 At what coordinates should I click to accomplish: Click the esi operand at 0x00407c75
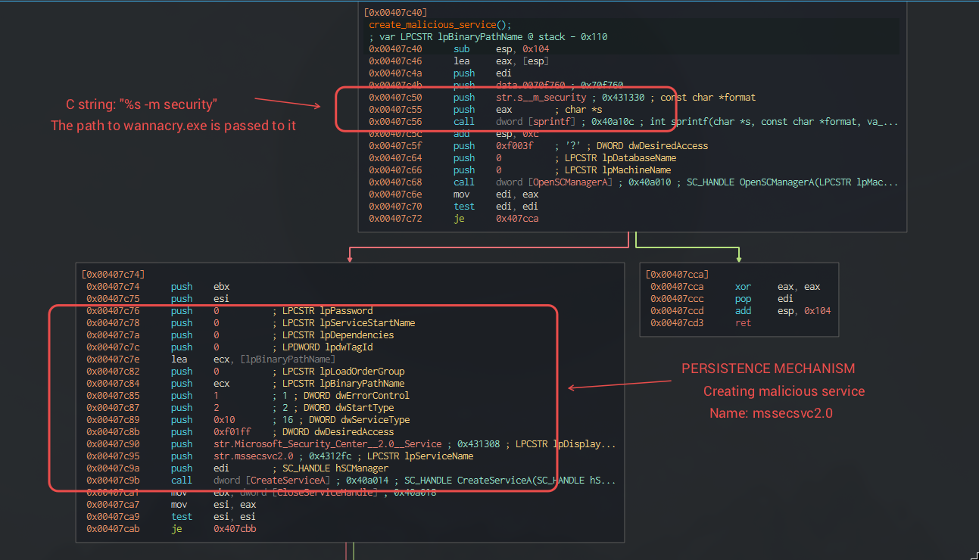point(222,299)
